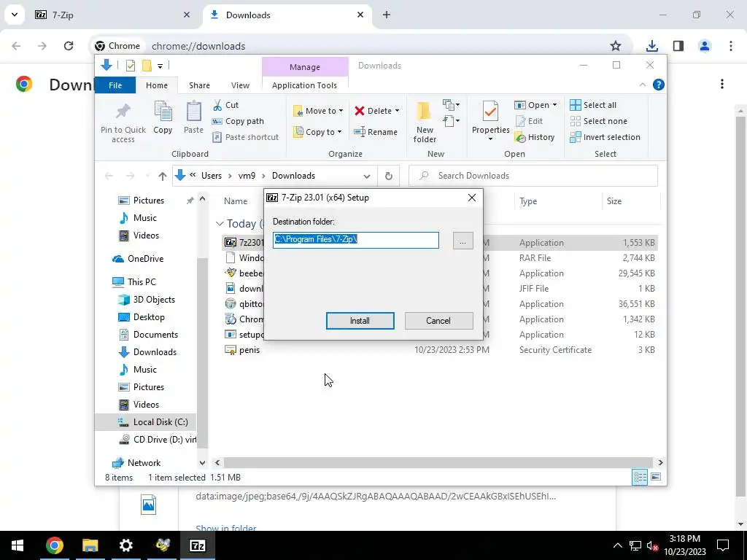Refresh the Downloads folder view
This screenshot has width=747, height=560.
(388, 176)
